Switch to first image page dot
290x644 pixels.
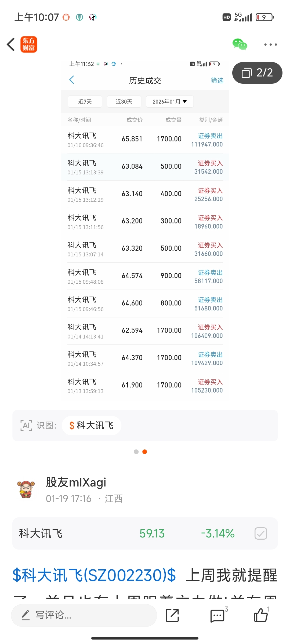tap(136, 452)
